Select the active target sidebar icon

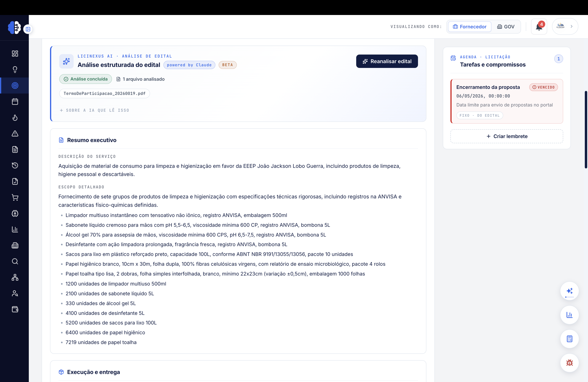15,86
